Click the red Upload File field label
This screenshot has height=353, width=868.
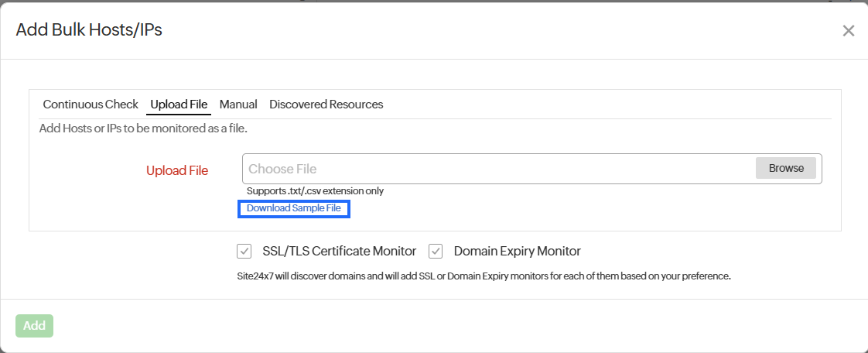click(x=177, y=170)
